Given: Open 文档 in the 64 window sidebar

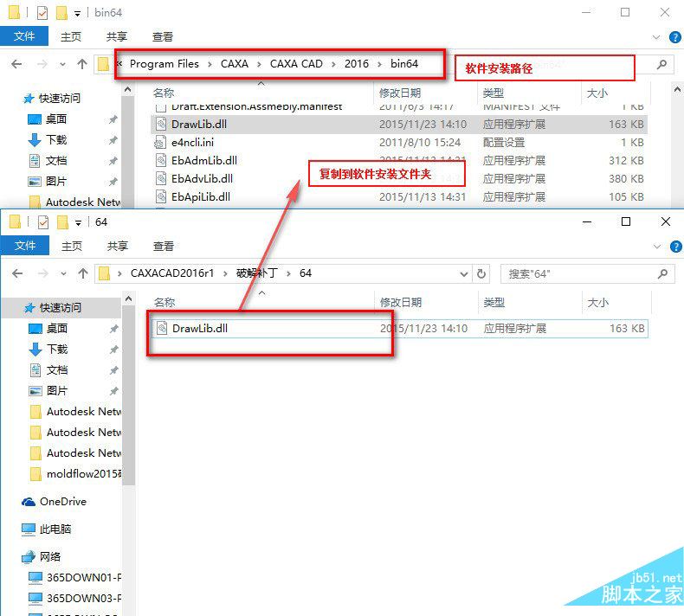Looking at the screenshot, I should 56,370.
